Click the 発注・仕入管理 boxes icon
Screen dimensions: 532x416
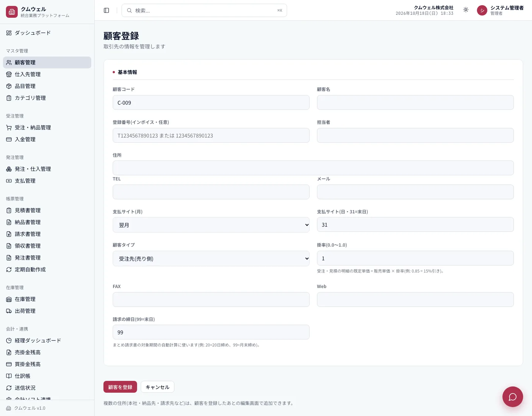[9, 169]
